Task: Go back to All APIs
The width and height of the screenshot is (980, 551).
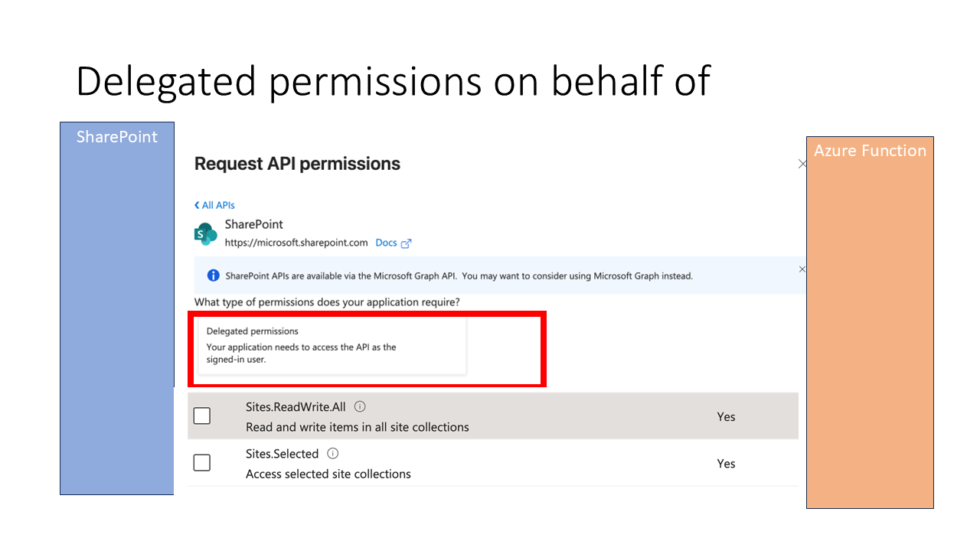Action: 214,205
